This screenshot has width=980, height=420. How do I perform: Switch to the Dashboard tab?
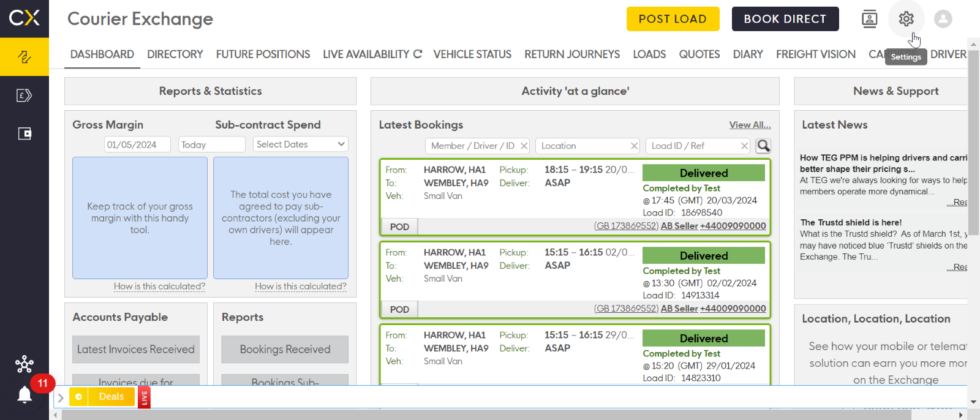pyautogui.click(x=102, y=54)
